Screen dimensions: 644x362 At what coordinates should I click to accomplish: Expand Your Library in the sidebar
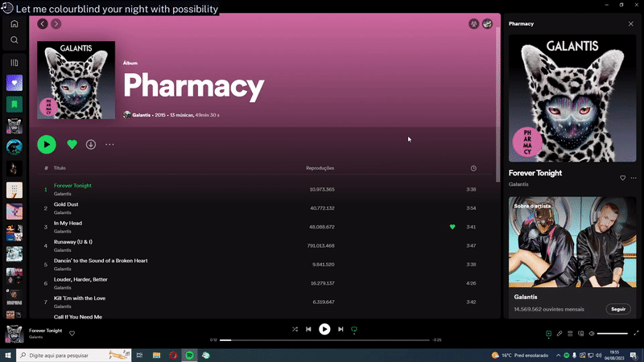click(x=14, y=63)
